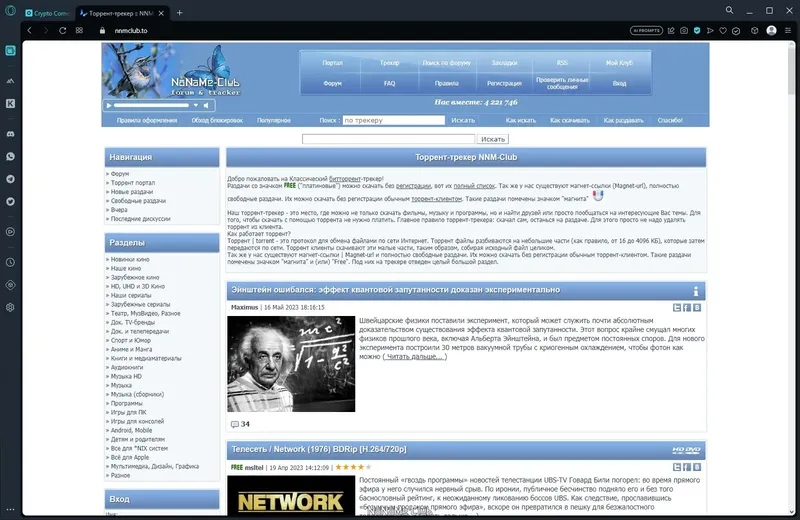This screenshot has width=800, height=520.
Task: Open the Opera menu logo button
Action: [x=10, y=11]
